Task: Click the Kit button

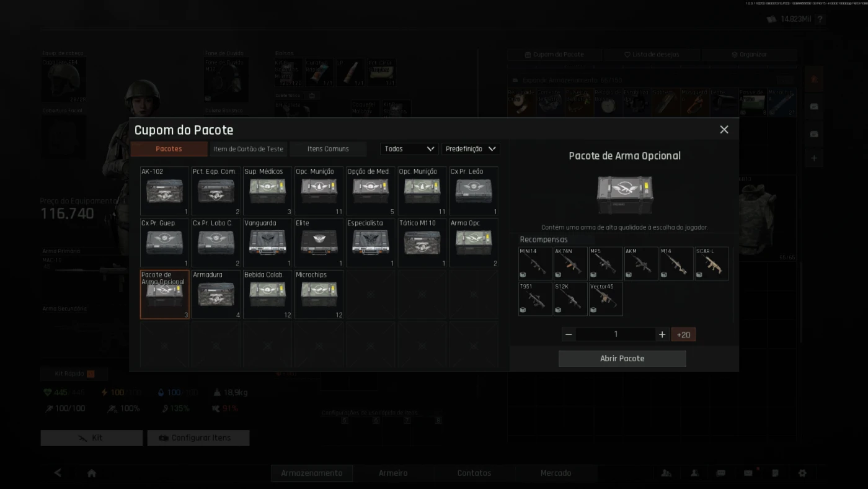Action: 92,437
